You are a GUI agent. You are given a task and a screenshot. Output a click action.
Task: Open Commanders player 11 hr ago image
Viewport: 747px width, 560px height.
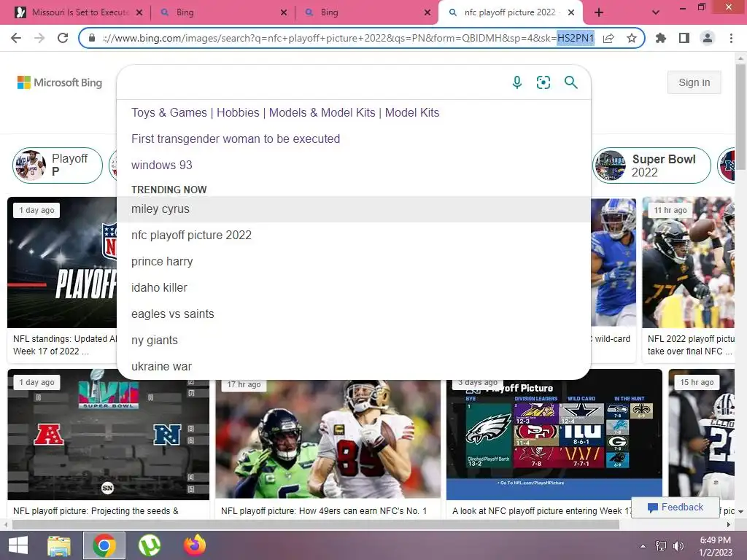(689, 262)
